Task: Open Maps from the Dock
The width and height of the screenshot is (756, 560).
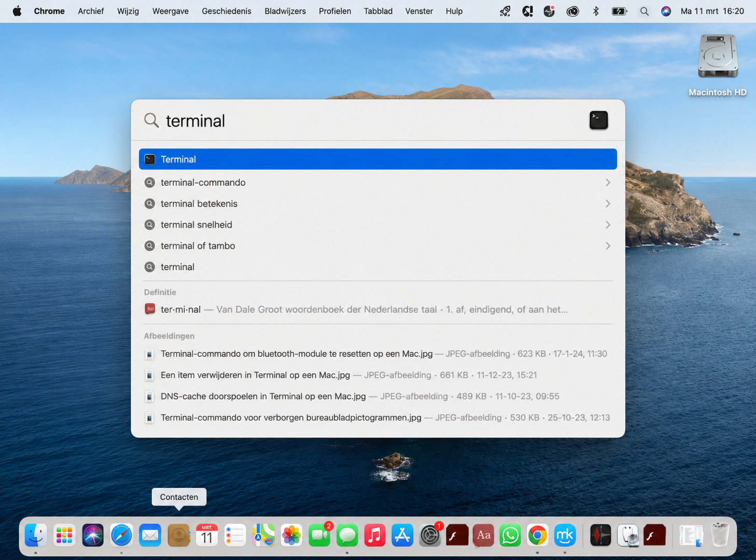Action: (x=264, y=535)
